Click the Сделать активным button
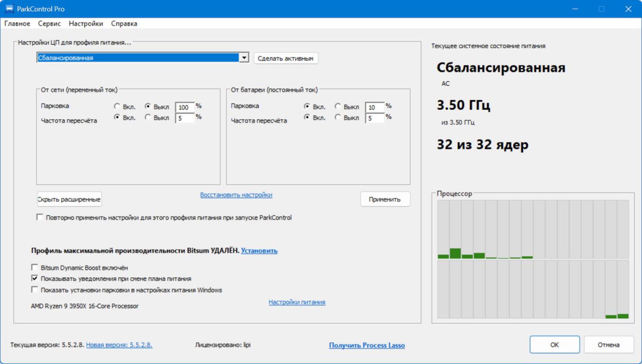The width and height of the screenshot is (642, 364). tap(285, 58)
